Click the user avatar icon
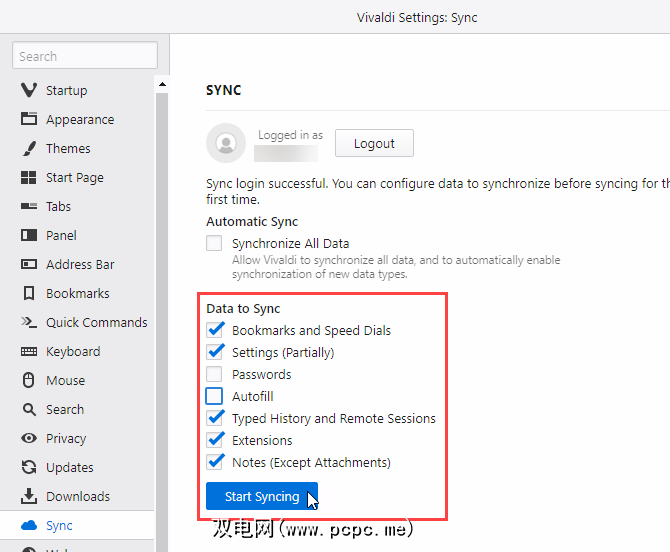Viewport: 670px width, 552px height. coord(226,143)
